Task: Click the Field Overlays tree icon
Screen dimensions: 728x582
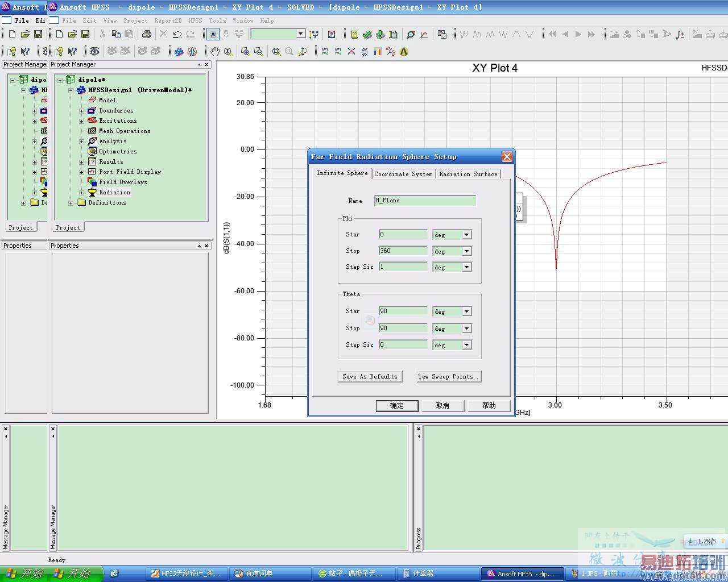Action: [92, 182]
